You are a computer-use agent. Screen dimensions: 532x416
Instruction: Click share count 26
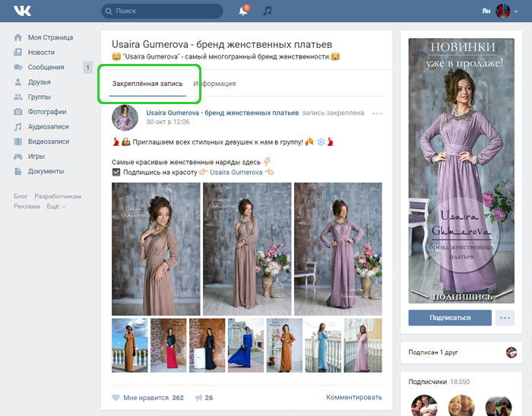click(209, 398)
